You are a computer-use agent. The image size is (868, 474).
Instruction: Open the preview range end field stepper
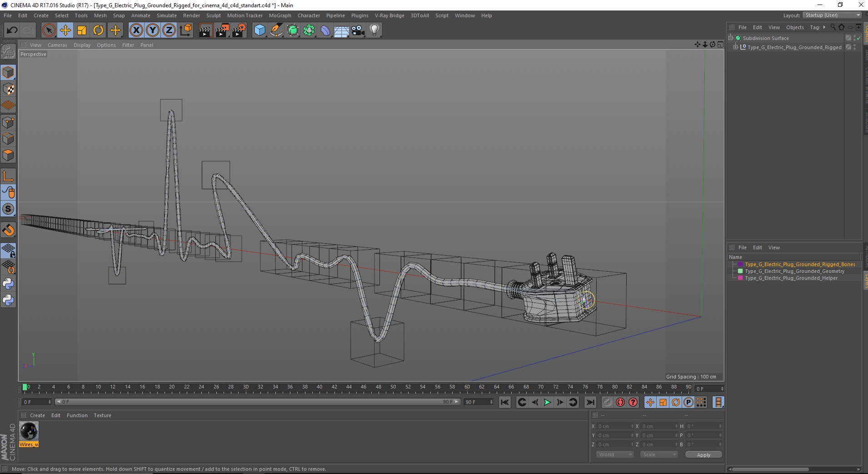point(491,402)
